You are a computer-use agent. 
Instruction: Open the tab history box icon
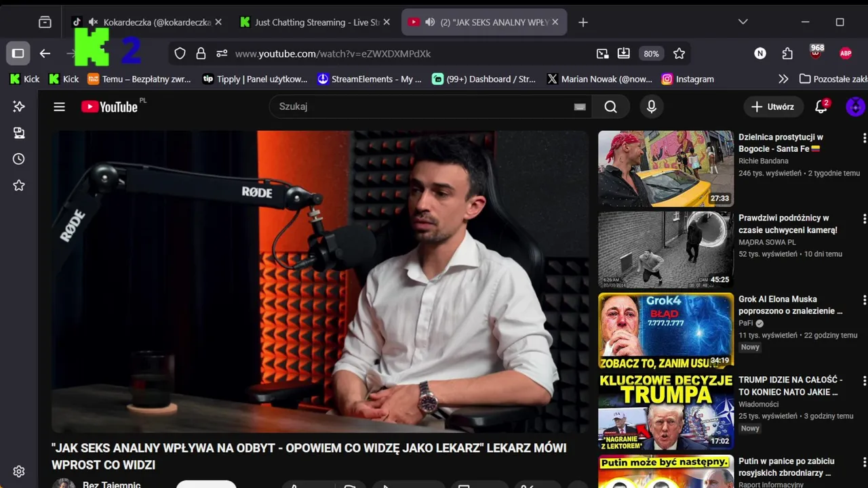pyautogui.click(x=45, y=22)
